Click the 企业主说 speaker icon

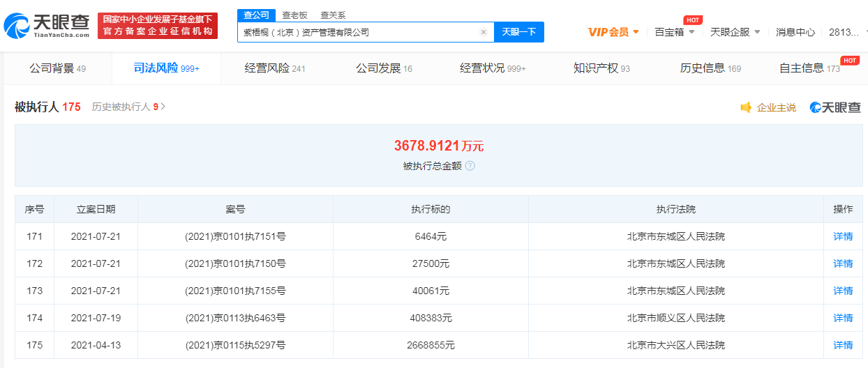coord(746,107)
